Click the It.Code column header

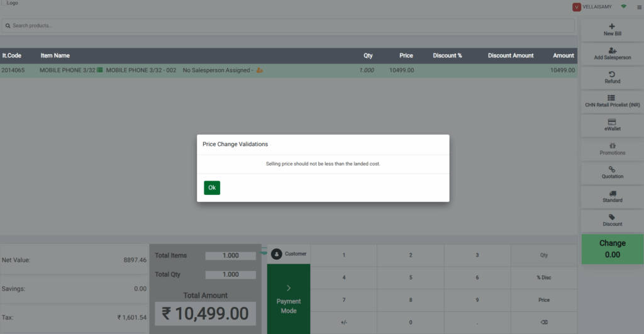click(x=11, y=55)
